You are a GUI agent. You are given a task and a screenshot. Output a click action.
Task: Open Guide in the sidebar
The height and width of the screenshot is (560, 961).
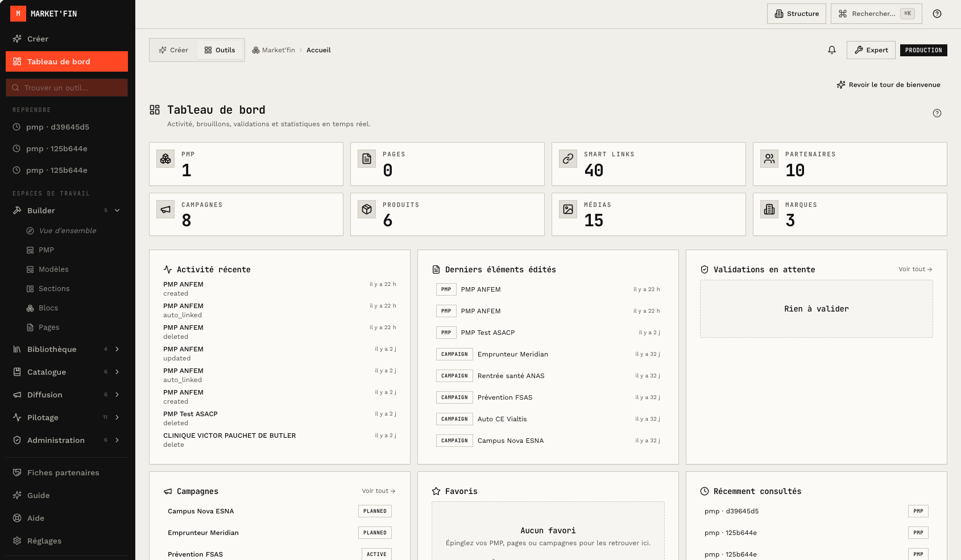pos(67,495)
